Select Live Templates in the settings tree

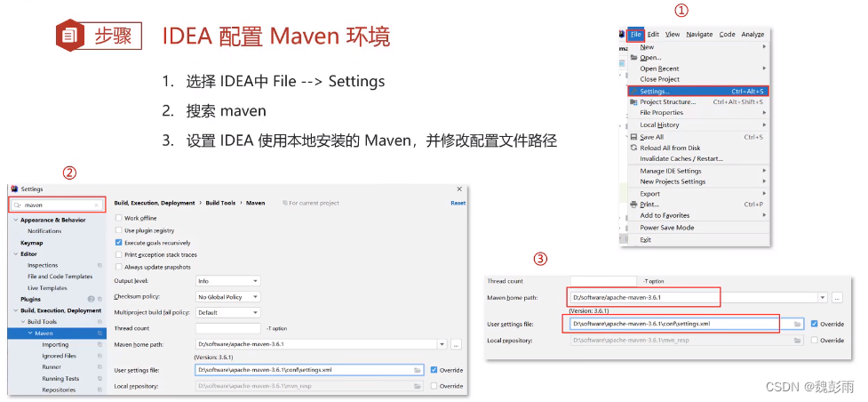pos(47,288)
